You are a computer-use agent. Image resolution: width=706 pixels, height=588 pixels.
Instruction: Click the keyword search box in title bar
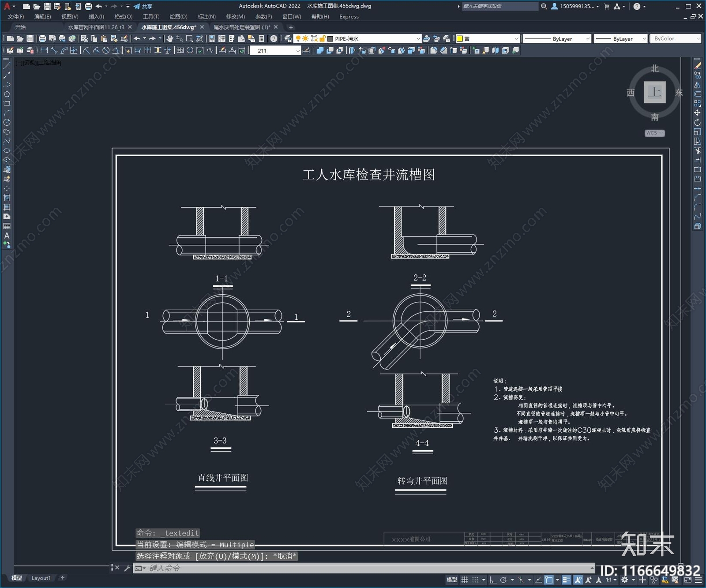500,6
